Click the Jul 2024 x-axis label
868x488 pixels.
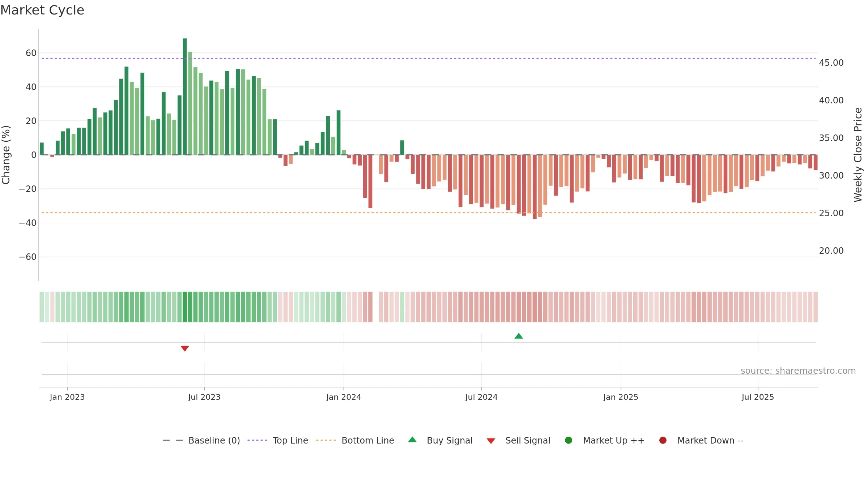(481, 397)
